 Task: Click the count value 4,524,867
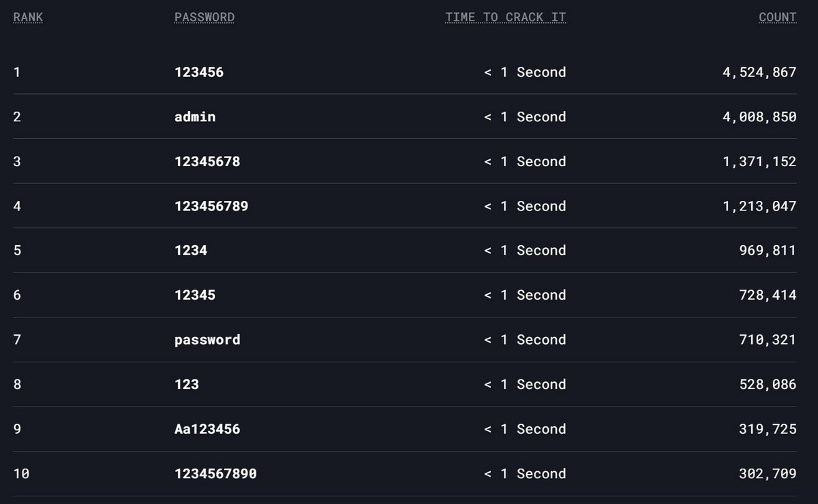pos(759,72)
